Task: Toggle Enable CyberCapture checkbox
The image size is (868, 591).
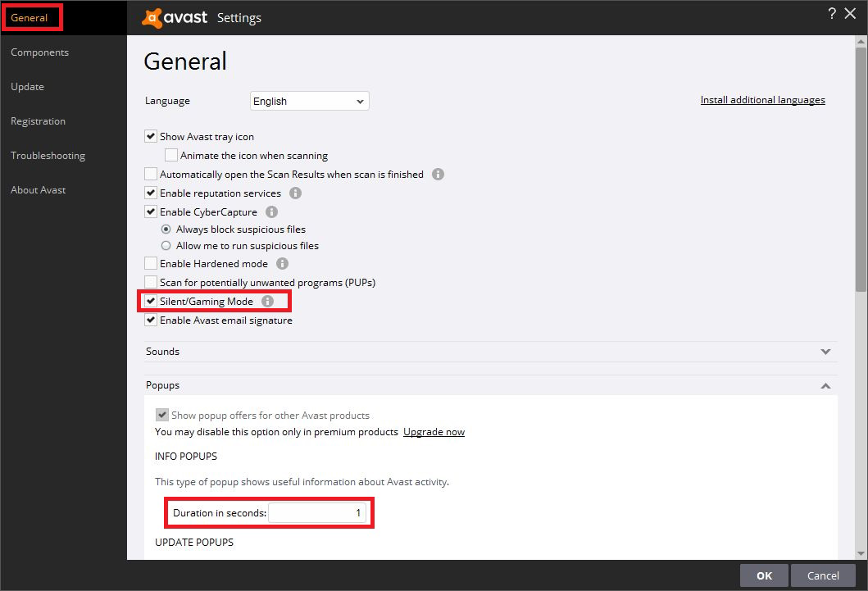Action: (151, 211)
